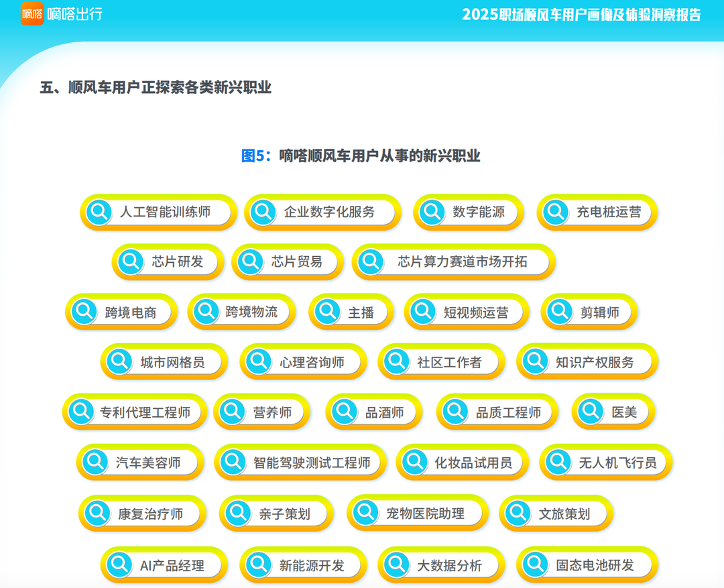Click the search icon next to 芯片研发
Viewport: 724px width, 588px height.
(x=131, y=261)
